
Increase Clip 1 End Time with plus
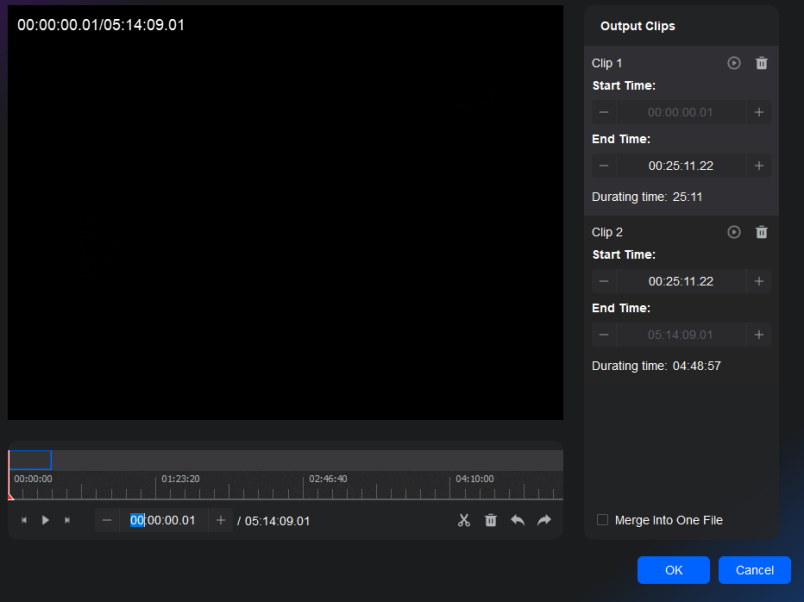pos(759,166)
